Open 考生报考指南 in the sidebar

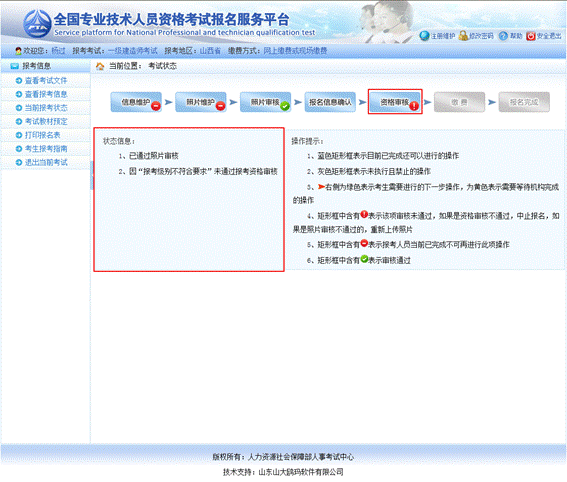[46, 149]
